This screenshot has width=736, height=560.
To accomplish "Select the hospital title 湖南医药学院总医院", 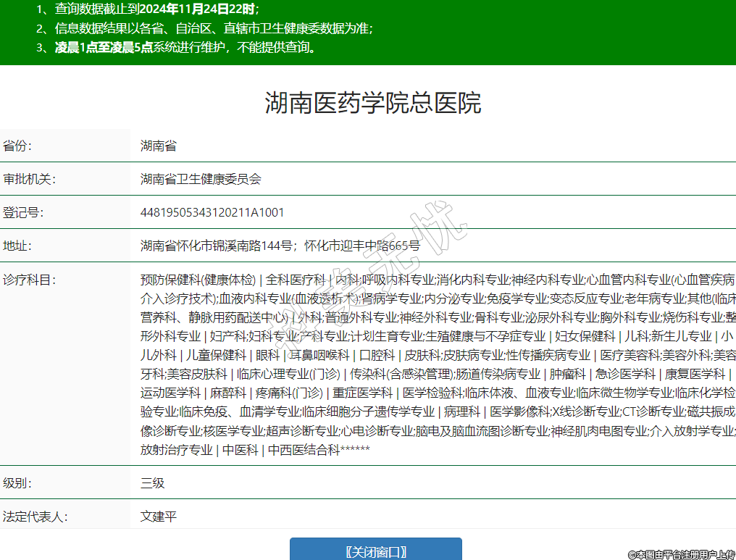I will [x=372, y=103].
